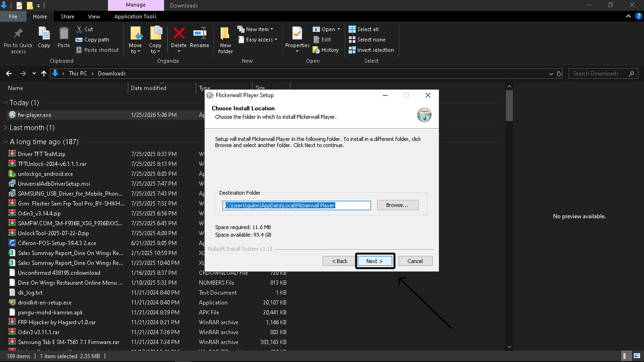Click the Refresh icon by address bar
This screenshot has height=362, width=644.
tap(560, 74)
